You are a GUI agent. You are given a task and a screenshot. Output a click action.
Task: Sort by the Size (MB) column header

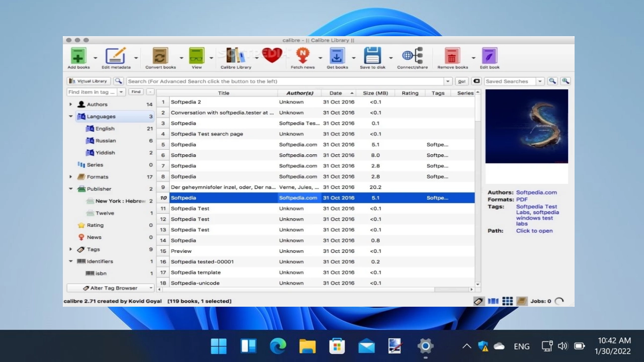[375, 93]
